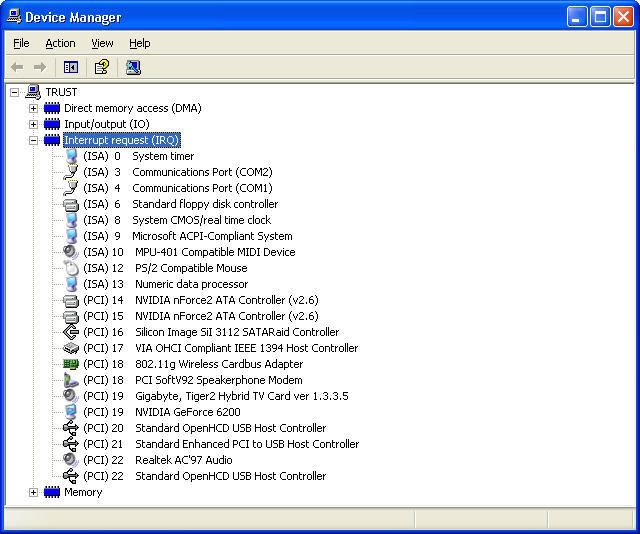The height and width of the screenshot is (534, 640).
Task: Open the Properties toolbar icon
Action: pos(102,67)
